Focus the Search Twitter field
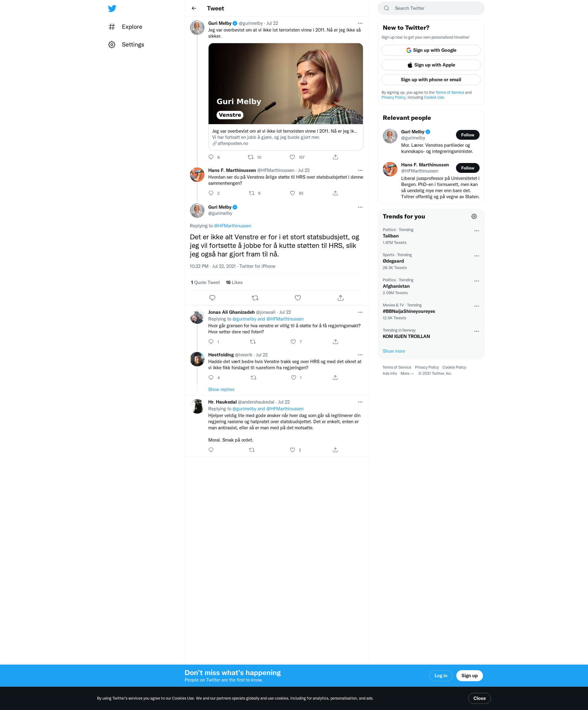The image size is (588, 710). pos(431,9)
